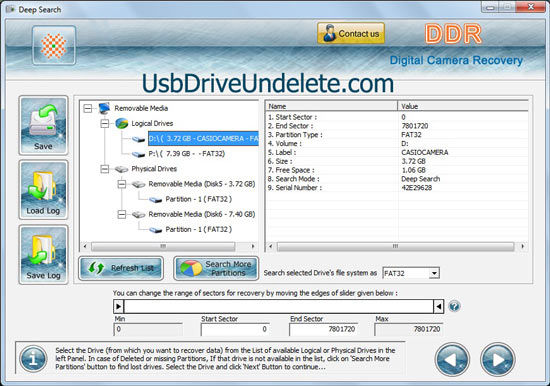Click the Name column header

tap(331, 106)
